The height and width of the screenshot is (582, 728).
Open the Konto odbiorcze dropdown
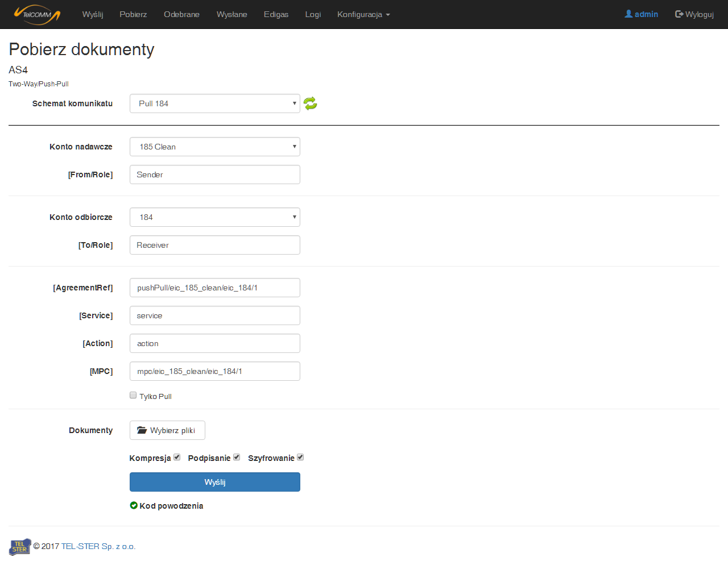(x=214, y=217)
